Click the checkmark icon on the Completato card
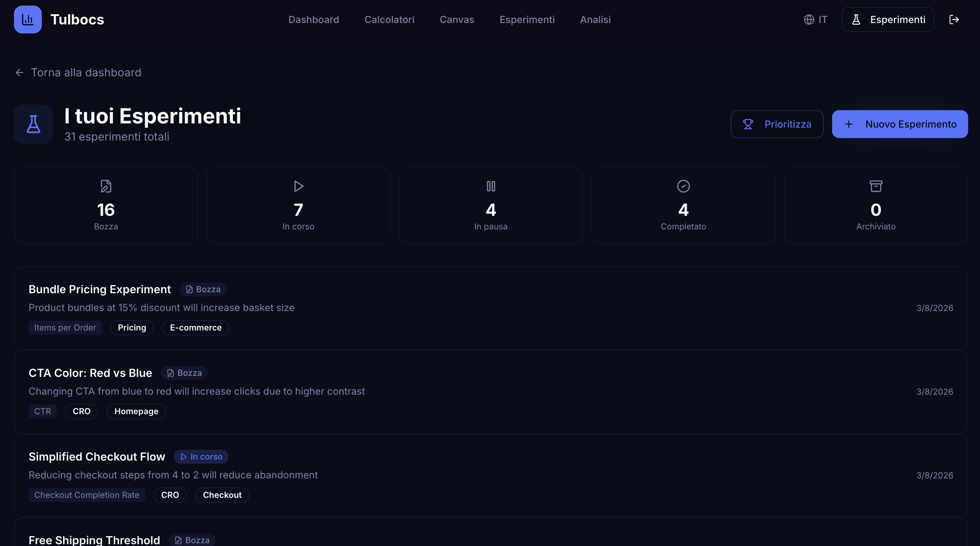This screenshot has width=980, height=546. pyautogui.click(x=683, y=186)
